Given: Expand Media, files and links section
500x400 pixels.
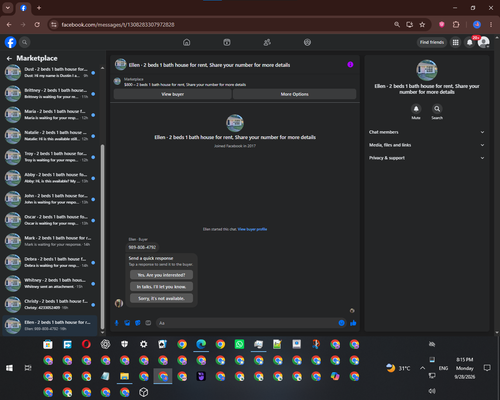Looking at the screenshot, I should pyautogui.click(x=426, y=145).
